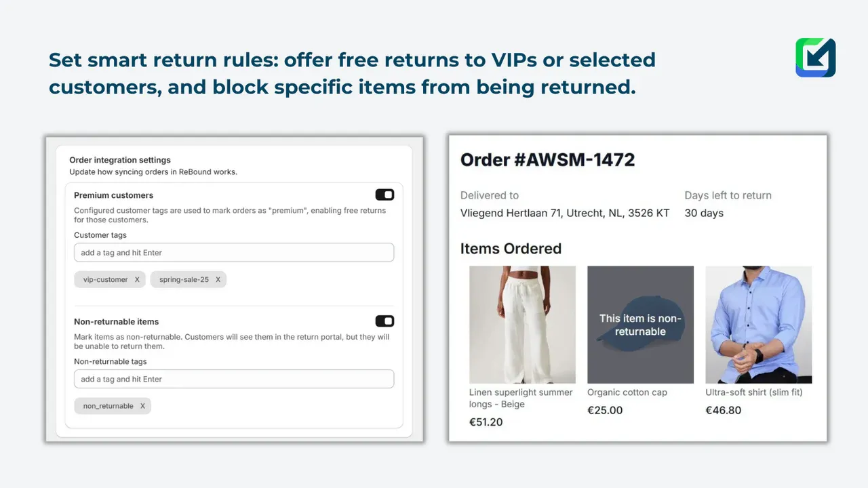The height and width of the screenshot is (488, 868).
Task: Turn off Non-returnable items toggle
Action: tap(384, 321)
